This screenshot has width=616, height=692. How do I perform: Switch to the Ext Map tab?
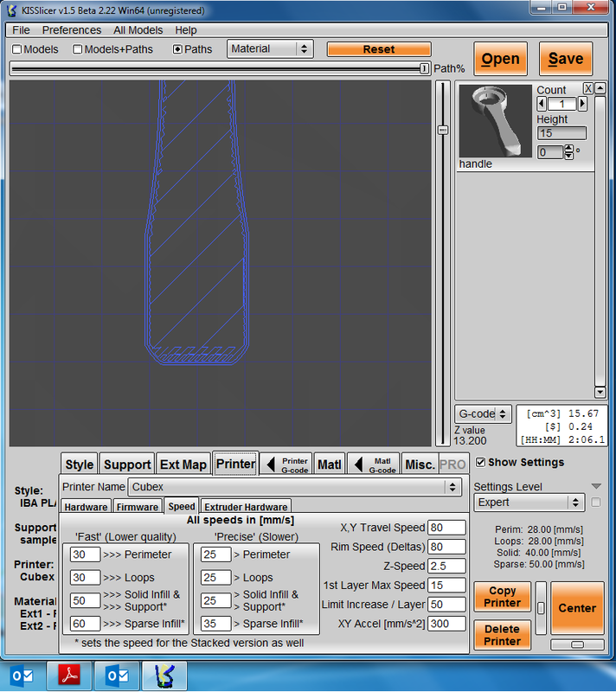tap(183, 465)
